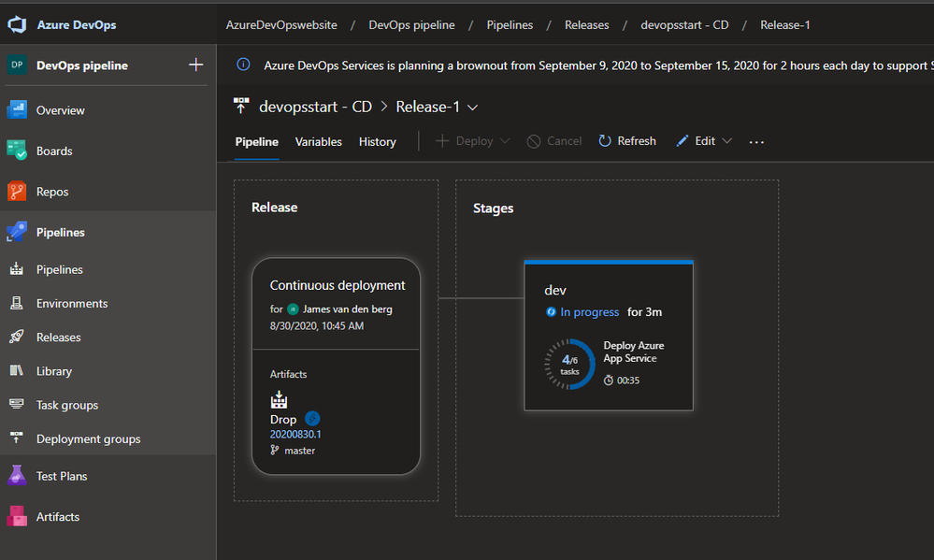Click the devopsstart - CD breadcrumb

(684, 25)
